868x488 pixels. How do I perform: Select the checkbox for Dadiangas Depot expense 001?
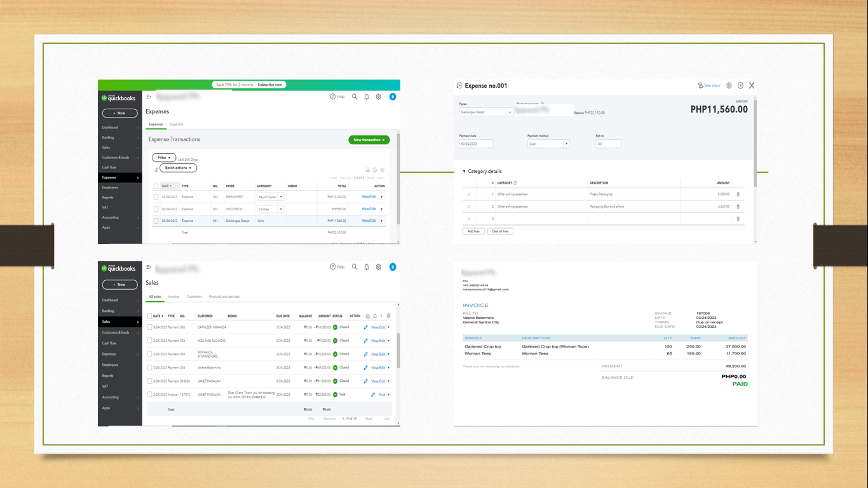tap(156, 220)
